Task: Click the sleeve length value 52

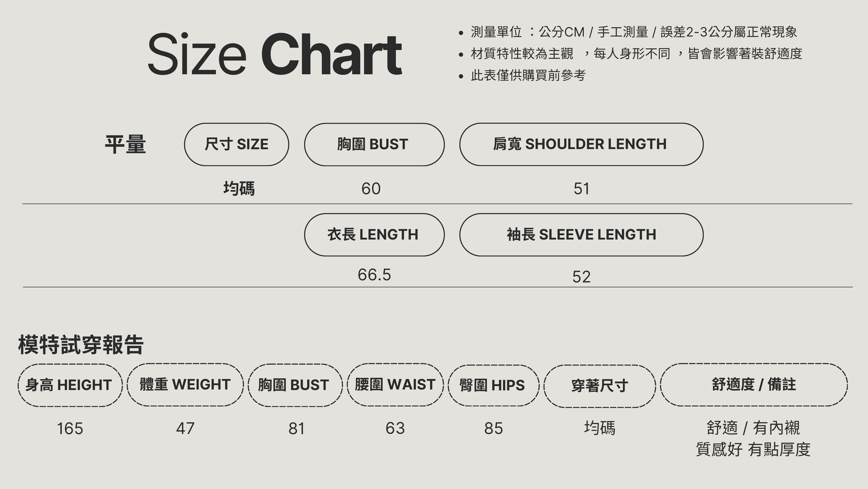Action: click(581, 277)
